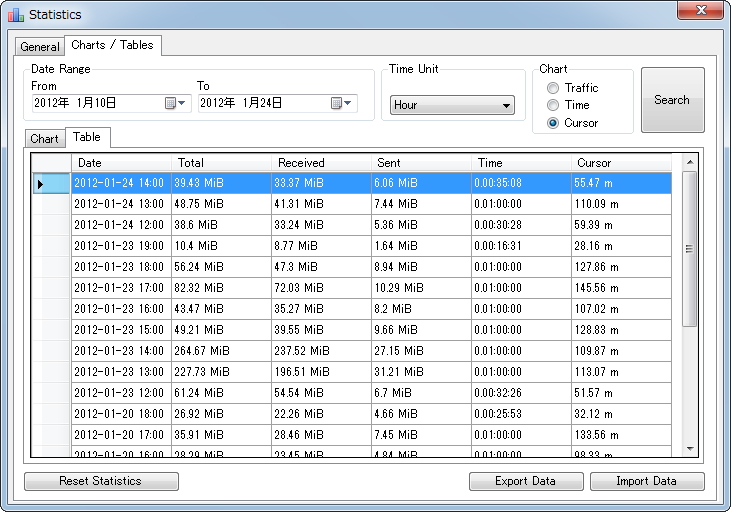Switch to the General tab
Image resolution: width=731 pixels, height=512 pixels.
40,47
